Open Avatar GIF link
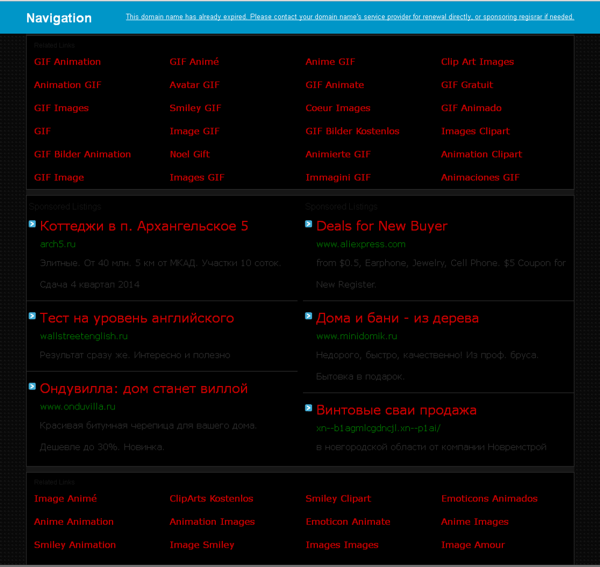 pos(194,85)
